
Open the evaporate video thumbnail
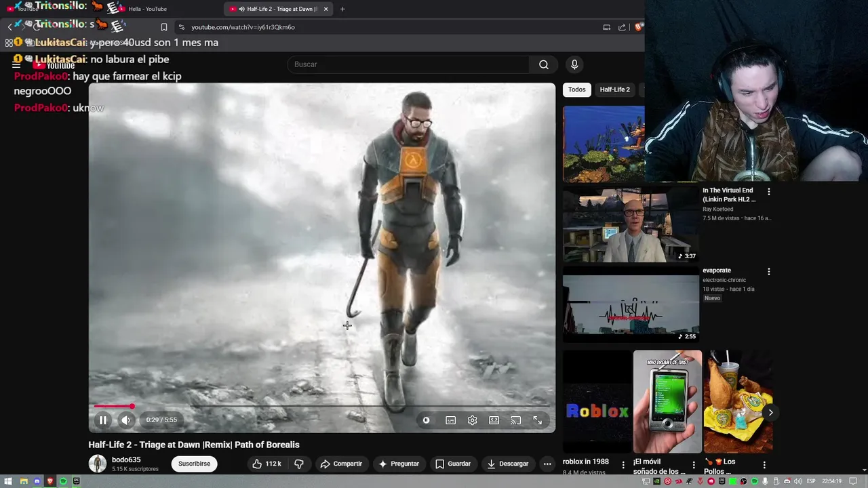[x=631, y=304]
